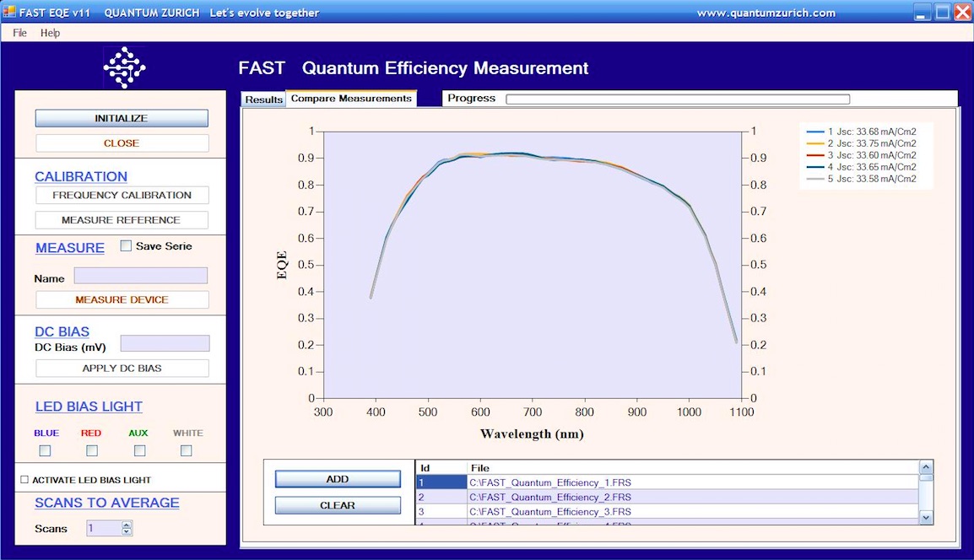The height and width of the screenshot is (560, 974).
Task: Click the MEASURE DEVICE button
Action: click(121, 299)
